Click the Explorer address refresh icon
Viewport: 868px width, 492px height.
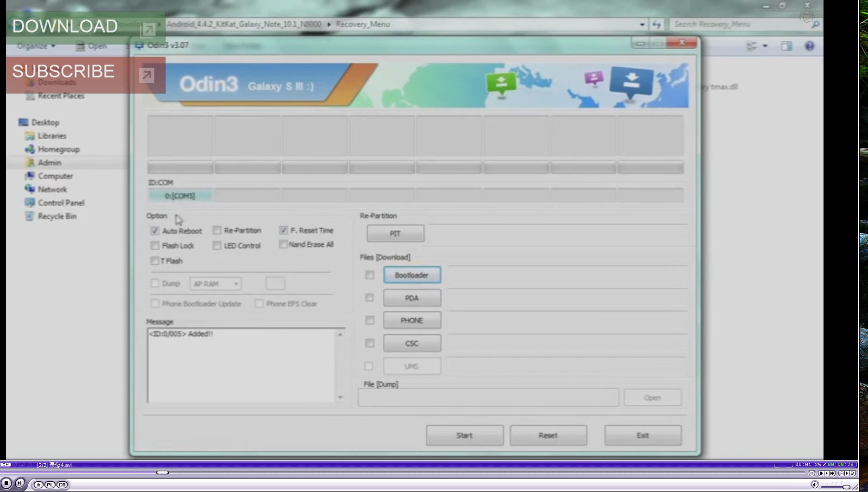coord(657,24)
